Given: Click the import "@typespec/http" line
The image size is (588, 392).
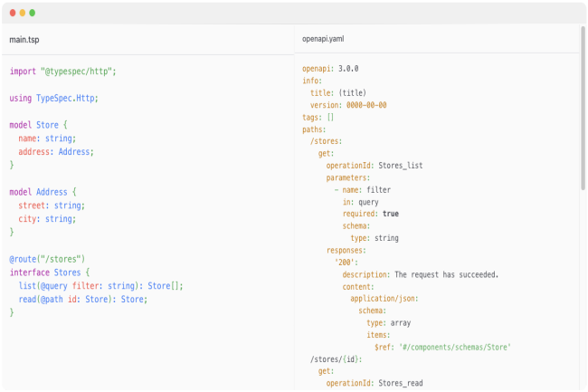Looking at the screenshot, I should (63, 72).
